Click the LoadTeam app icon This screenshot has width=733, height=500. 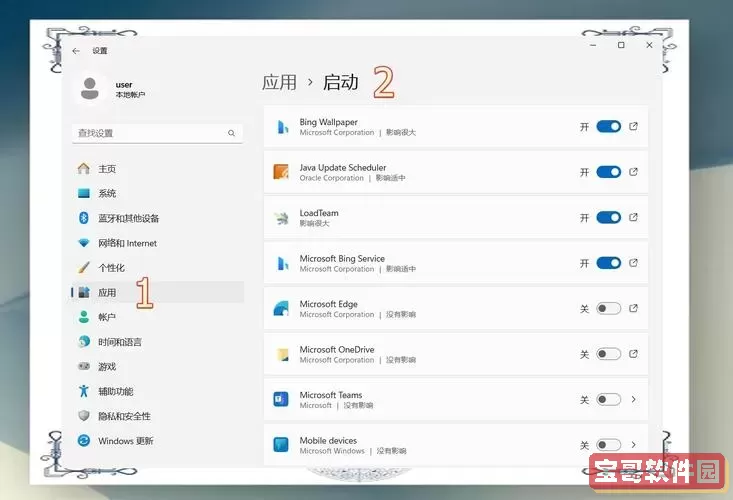click(281, 218)
